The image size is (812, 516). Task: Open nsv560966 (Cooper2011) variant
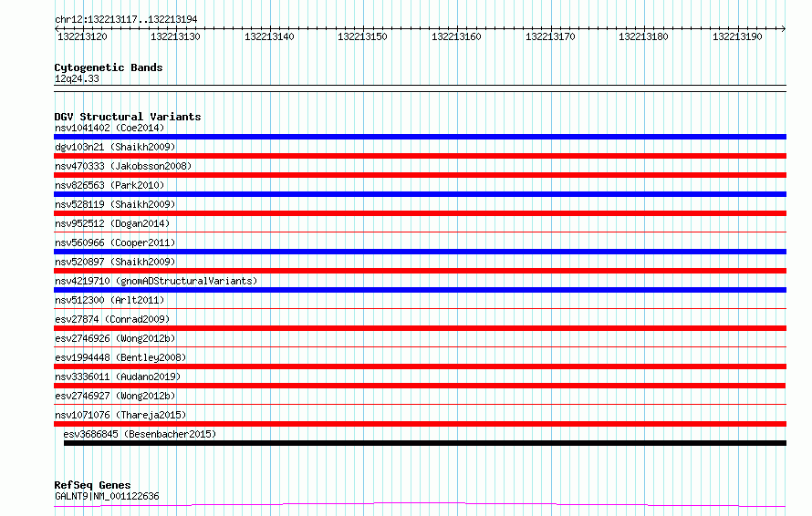pyautogui.click(x=115, y=243)
